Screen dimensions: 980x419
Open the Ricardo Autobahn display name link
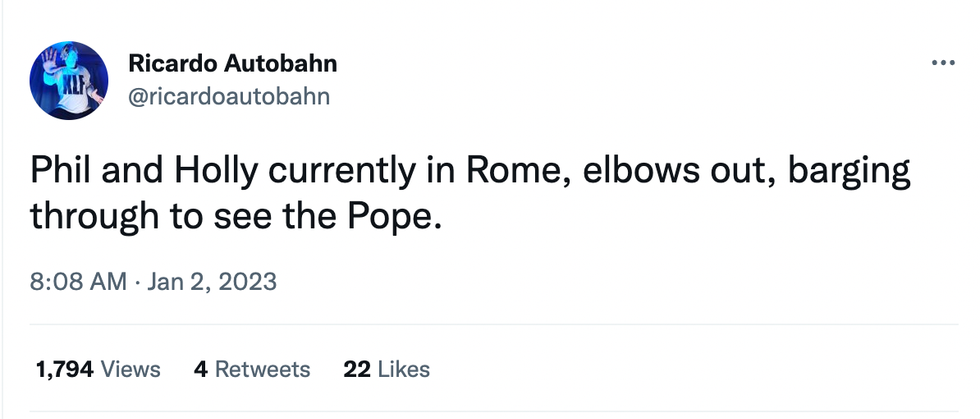pyautogui.click(x=232, y=64)
